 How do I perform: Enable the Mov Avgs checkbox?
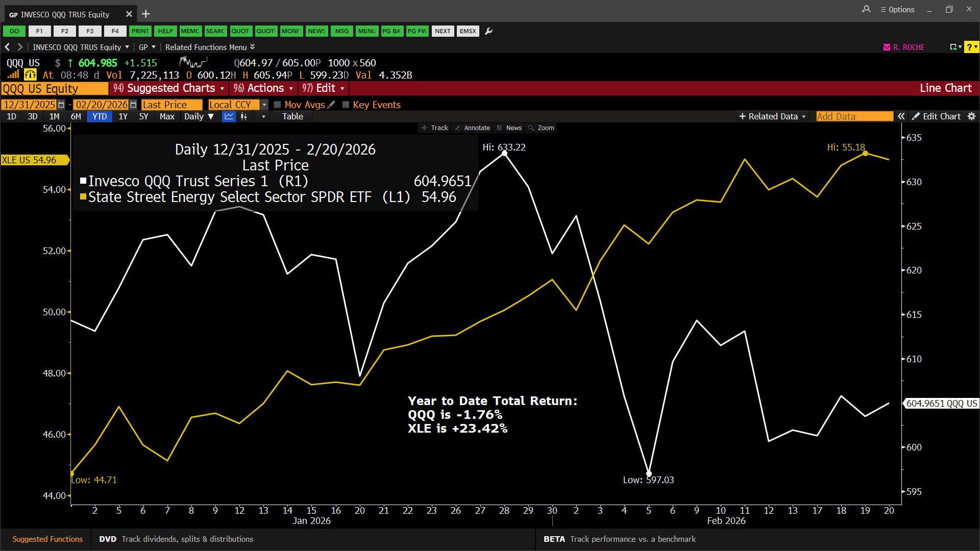278,105
